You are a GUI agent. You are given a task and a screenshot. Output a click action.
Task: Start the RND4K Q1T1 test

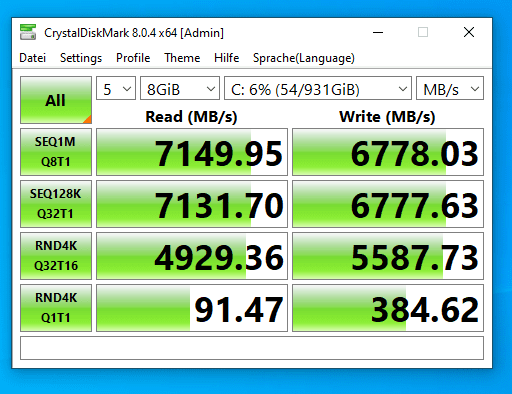56,308
